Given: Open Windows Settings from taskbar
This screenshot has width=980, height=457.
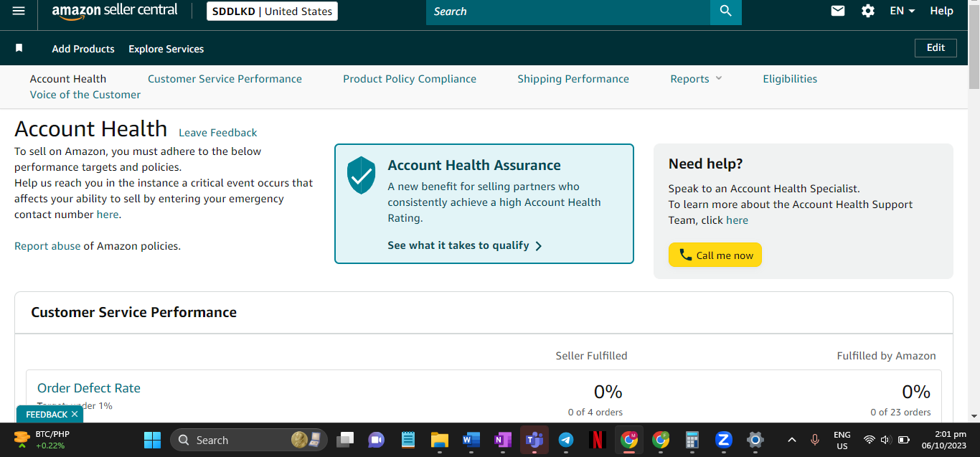Looking at the screenshot, I should click(x=755, y=440).
